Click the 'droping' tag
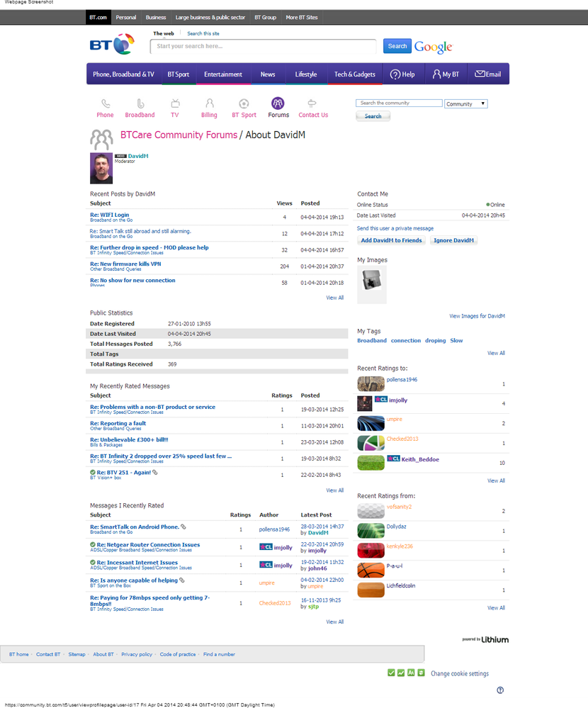 coord(436,340)
